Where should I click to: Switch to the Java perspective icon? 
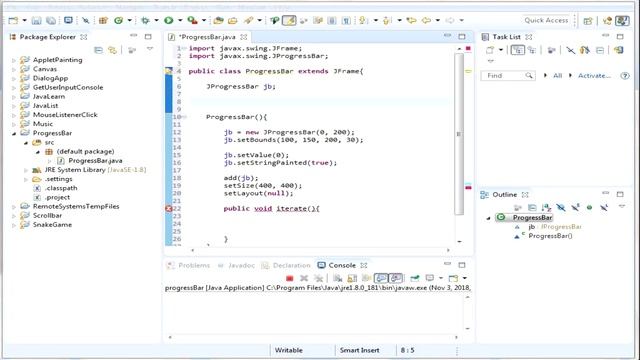[x=622, y=21]
